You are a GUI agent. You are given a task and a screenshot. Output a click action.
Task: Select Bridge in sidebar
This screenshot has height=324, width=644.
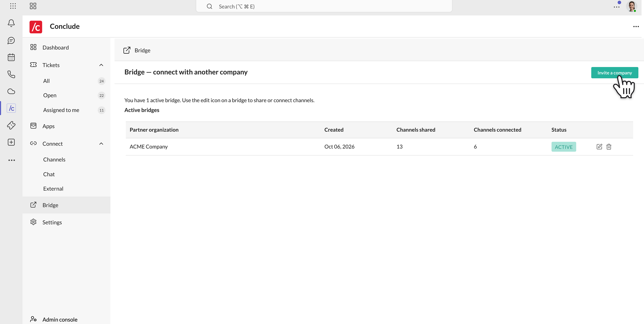[x=66, y=205]
